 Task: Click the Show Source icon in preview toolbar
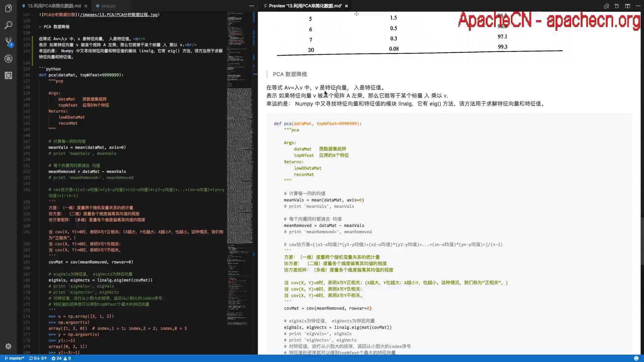616,6
